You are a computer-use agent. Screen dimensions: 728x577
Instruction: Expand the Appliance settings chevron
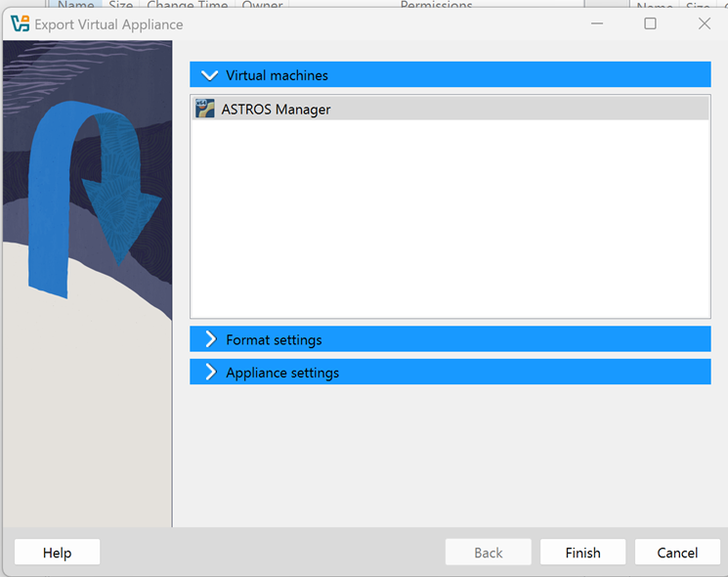click(209, 373)
